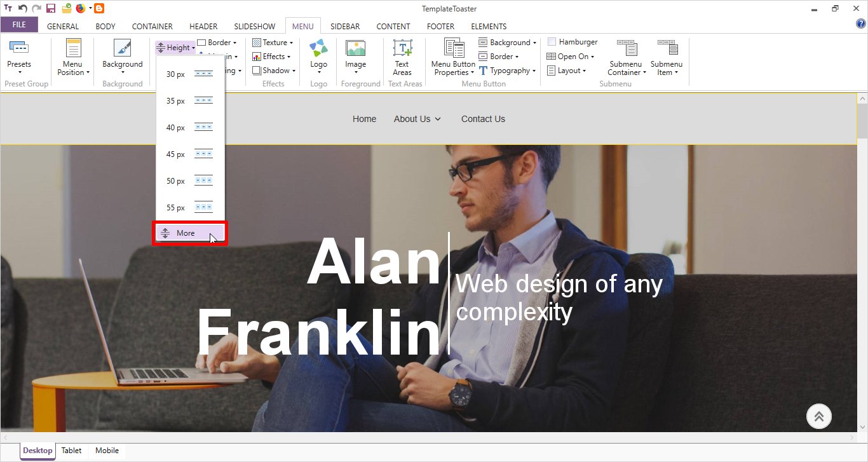Enable the Hamburger checkbox

pos(552,42)
